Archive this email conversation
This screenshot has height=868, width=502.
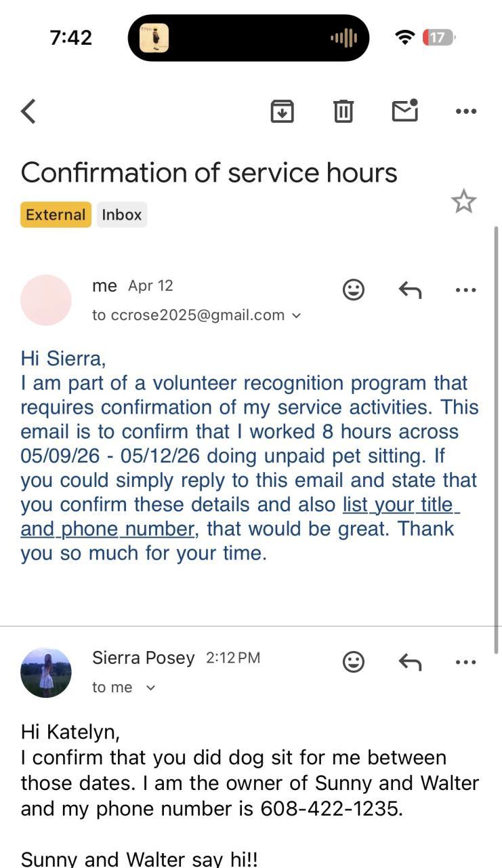pos(282,111)
